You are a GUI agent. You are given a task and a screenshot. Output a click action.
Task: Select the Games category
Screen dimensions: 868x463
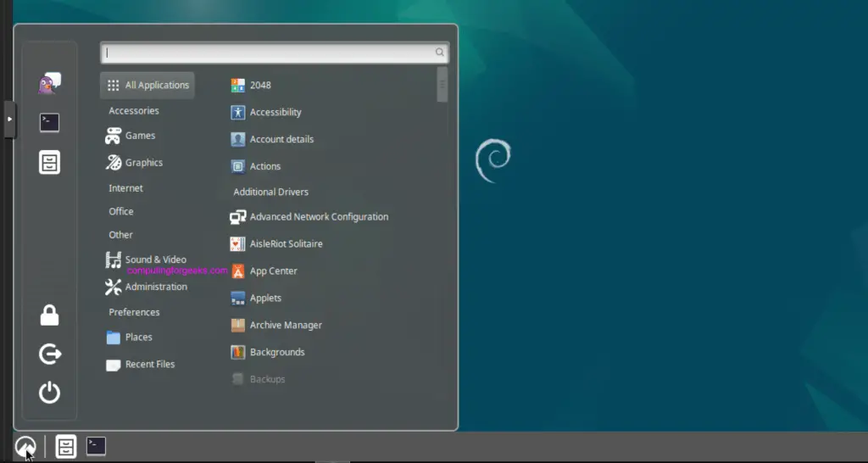click(131, 136)
